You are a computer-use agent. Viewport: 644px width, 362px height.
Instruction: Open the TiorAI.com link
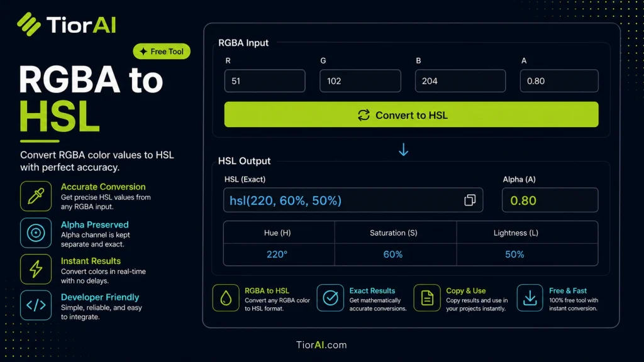321,345
